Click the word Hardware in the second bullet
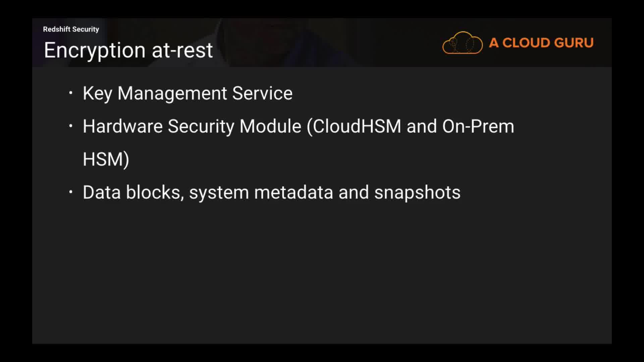 pyautogui.click(x=122, y=126)
